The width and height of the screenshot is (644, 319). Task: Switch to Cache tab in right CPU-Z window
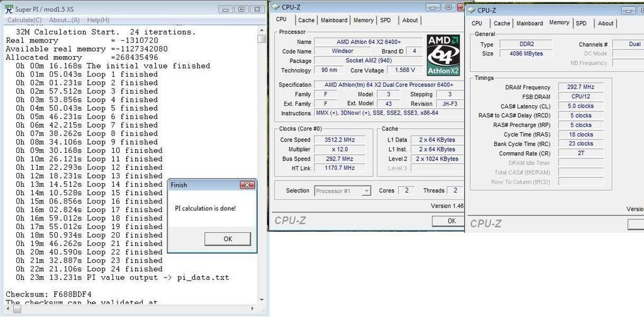(501, 23)
